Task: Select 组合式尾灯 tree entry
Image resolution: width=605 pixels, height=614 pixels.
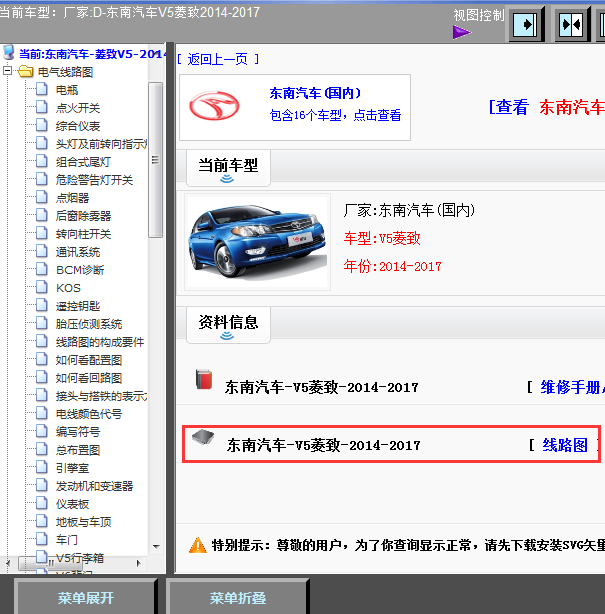Action: (x=83, y=162)
